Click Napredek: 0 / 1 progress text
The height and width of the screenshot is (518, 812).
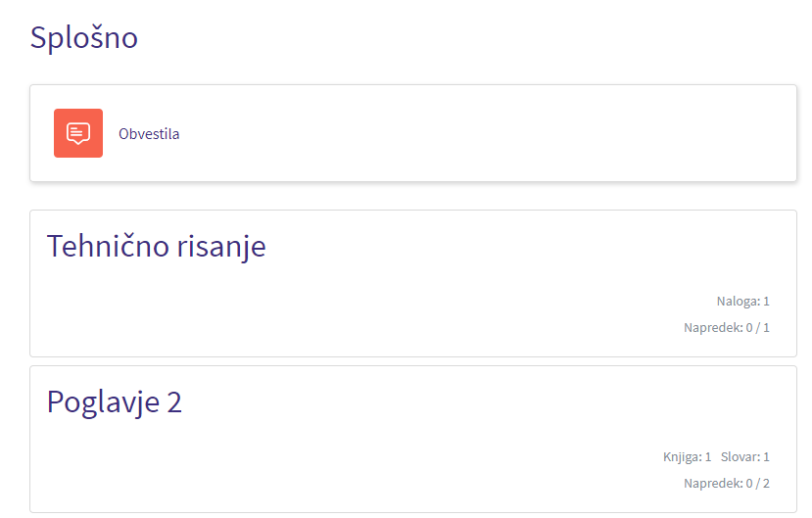pos(727,328)
